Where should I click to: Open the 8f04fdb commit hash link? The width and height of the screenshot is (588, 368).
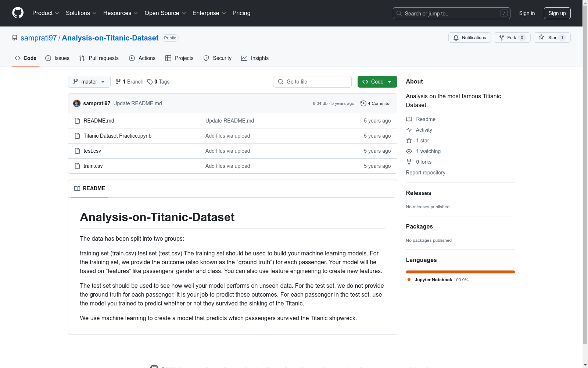tap(320, 103)
